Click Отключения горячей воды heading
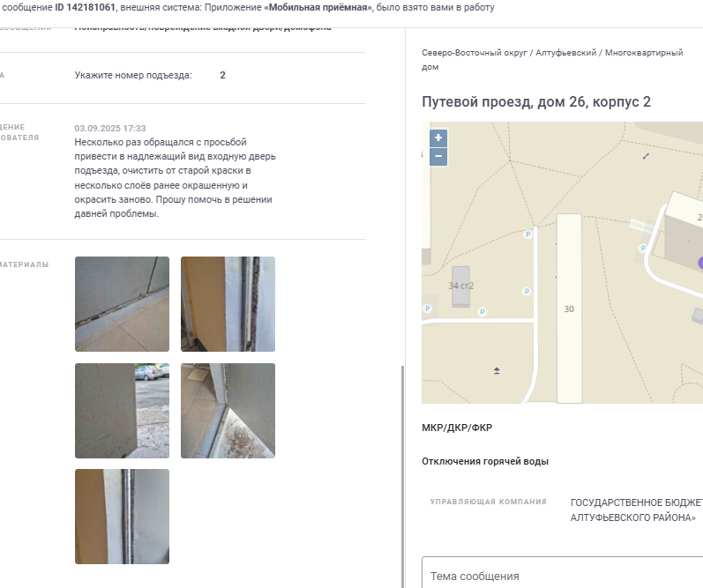 [485, 461]
